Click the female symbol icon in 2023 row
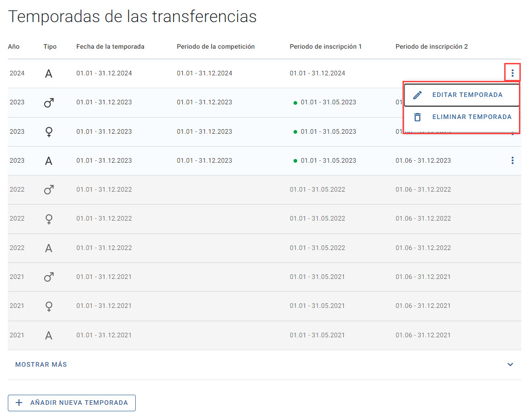 coord(49,132)
